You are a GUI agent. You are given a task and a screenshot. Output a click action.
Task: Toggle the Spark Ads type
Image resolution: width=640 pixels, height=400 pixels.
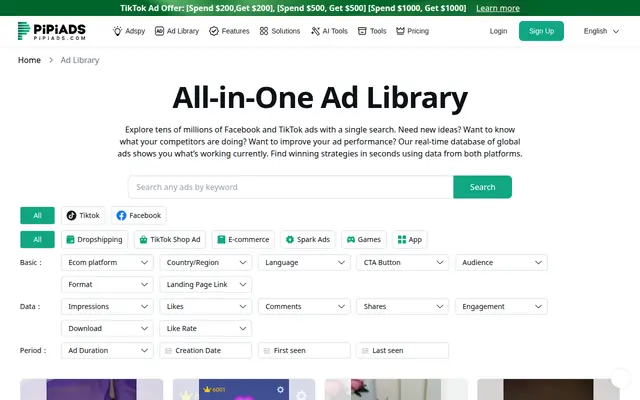tap(308, 240)
